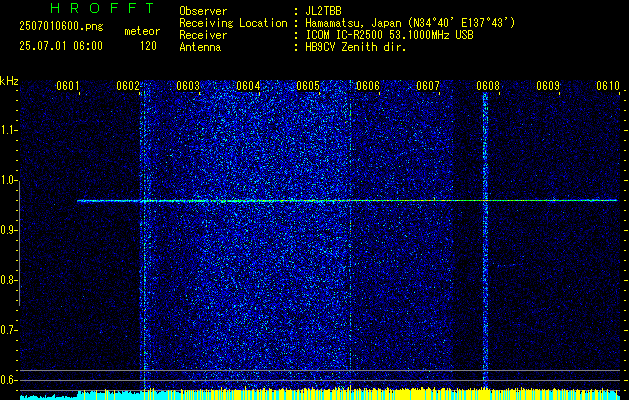This screenshot has height=400, width=629.
Task: Click the 0609 time marker
Action: [x=548, y=85]
